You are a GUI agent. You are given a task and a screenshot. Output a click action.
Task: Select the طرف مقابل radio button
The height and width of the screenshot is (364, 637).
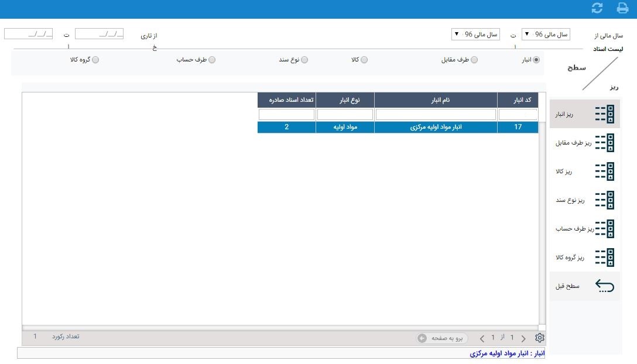pos(474,60)
